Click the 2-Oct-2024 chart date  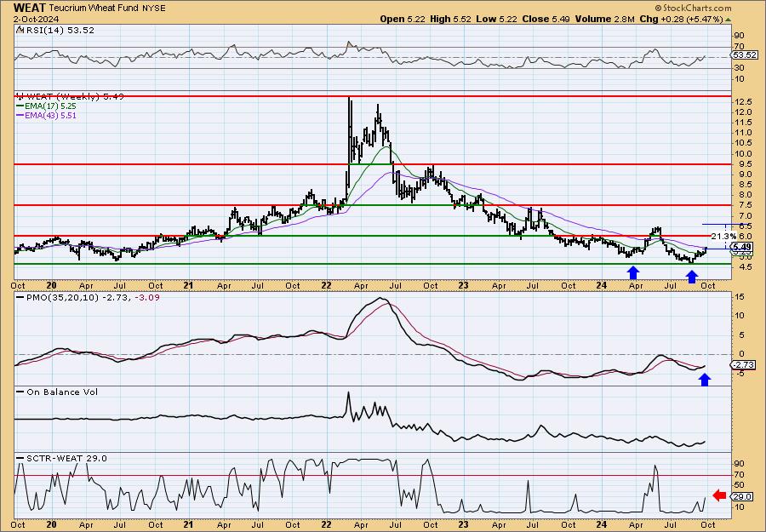click(x=36, y=20)
